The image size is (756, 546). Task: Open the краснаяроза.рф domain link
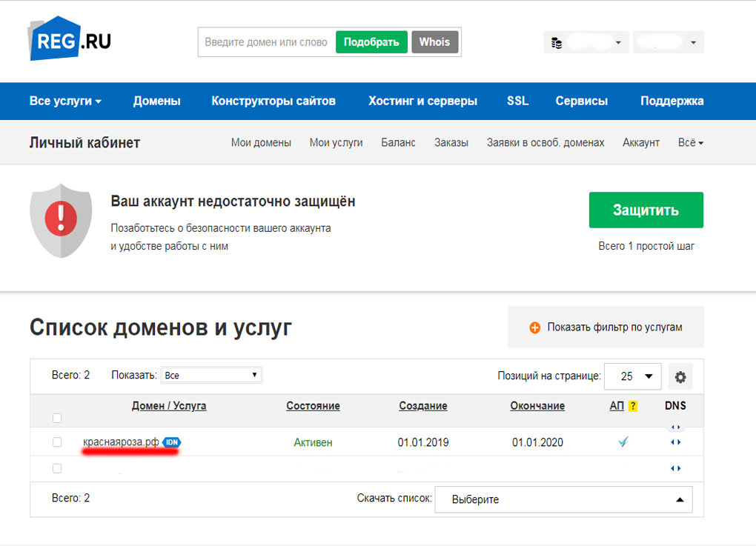[121, 442]
